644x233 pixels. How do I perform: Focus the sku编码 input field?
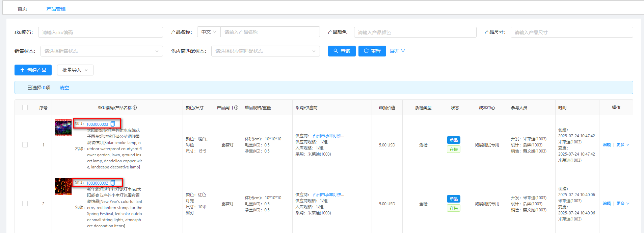pos(100,32)
